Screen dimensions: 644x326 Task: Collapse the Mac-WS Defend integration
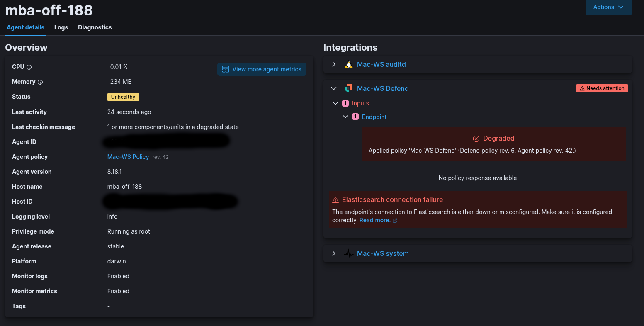[334, 88]
